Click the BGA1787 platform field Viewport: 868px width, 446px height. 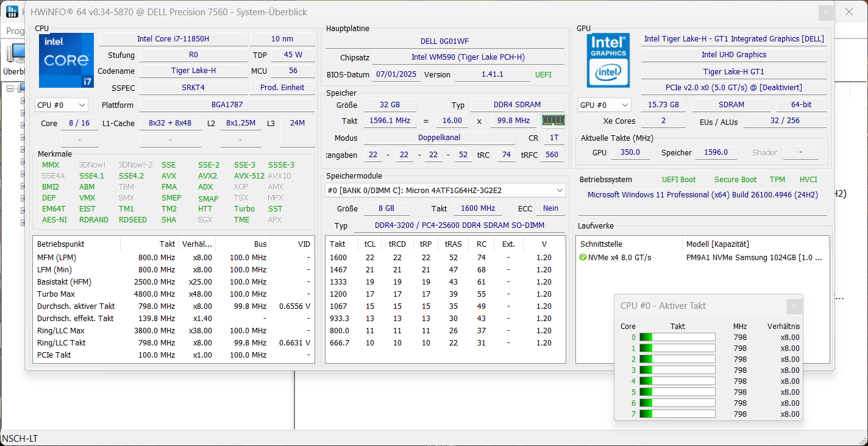[x=227, y=105]
